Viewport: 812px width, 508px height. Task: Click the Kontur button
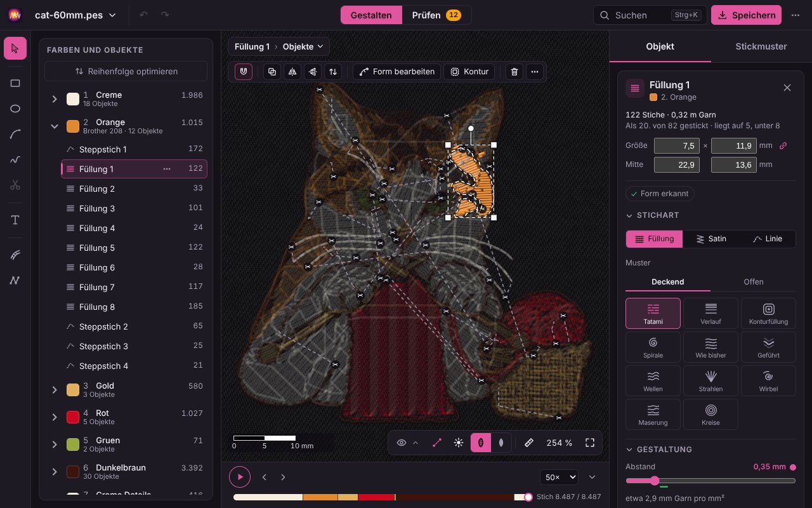tap(469, 72)
